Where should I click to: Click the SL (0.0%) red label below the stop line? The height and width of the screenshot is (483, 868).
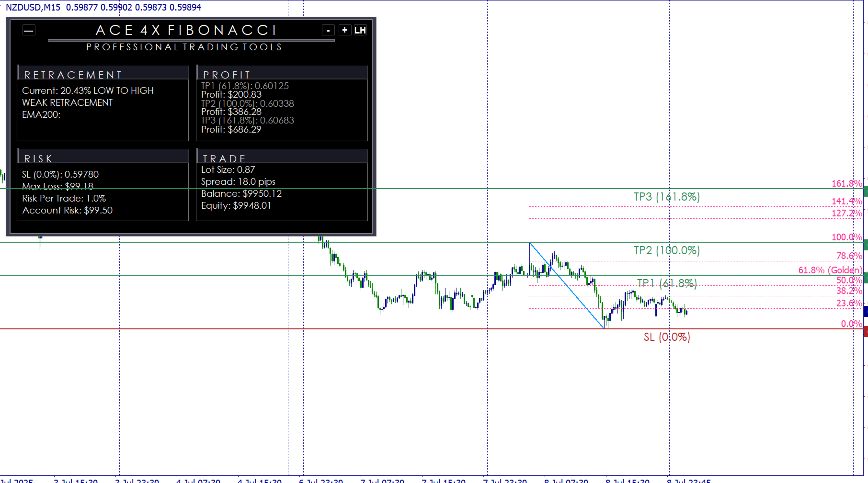point(666,337)
